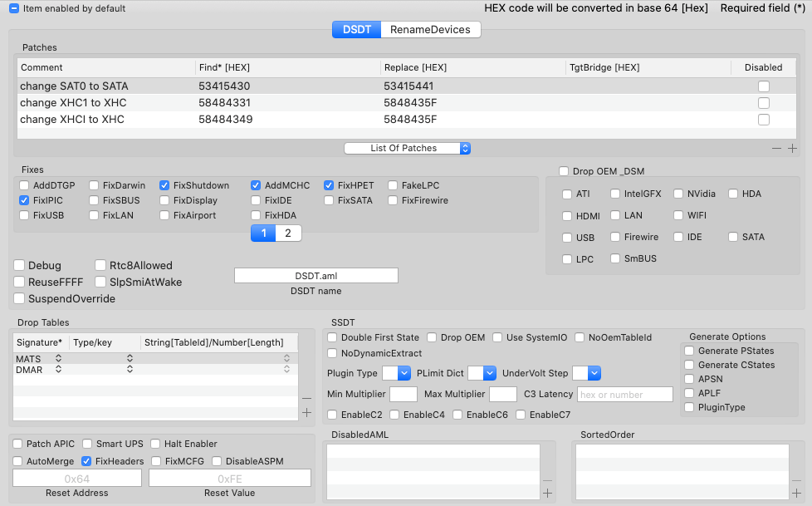This screenshot has width=812, height=506.
Task: Uncheck the FixShutdown fix
Action: pyautogui.click(x=165, y=185)
